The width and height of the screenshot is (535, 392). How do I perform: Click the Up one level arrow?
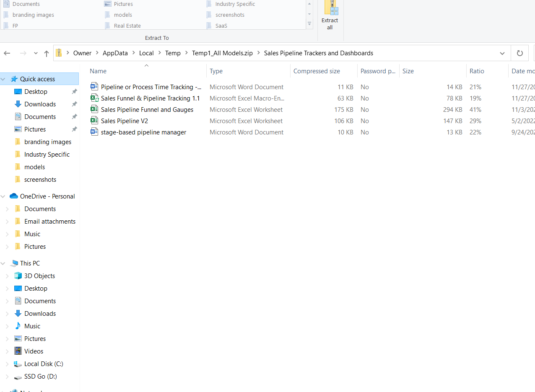click(47, 53)
